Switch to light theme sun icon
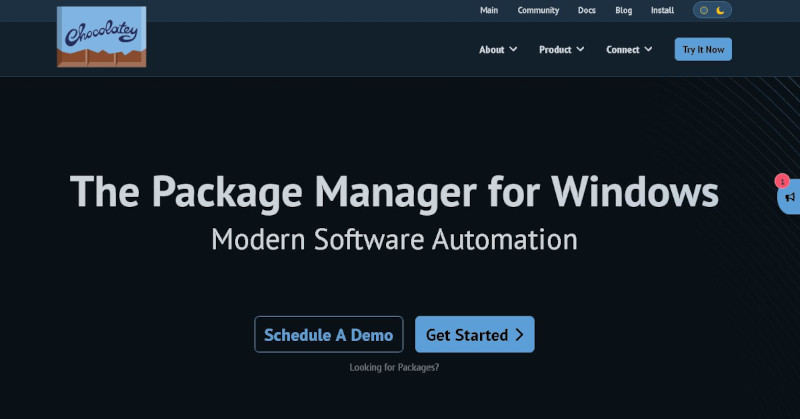 tap(704, 10)
